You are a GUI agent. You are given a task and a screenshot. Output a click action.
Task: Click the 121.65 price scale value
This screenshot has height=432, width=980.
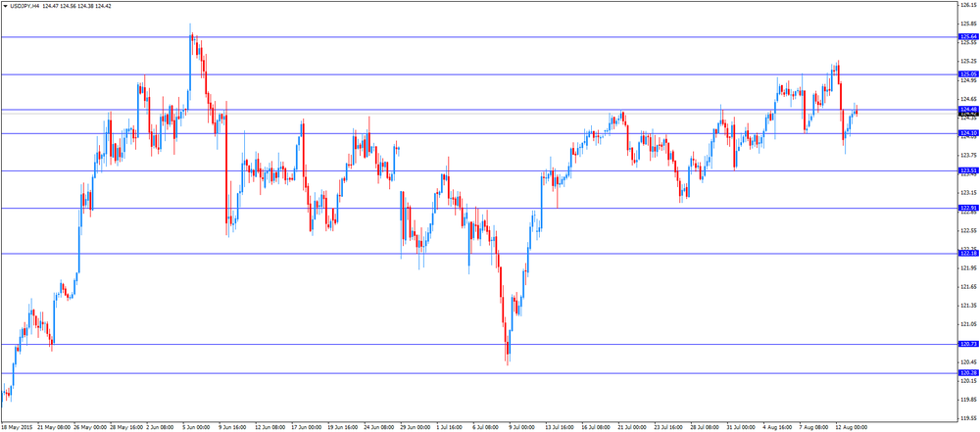(969, 286)
